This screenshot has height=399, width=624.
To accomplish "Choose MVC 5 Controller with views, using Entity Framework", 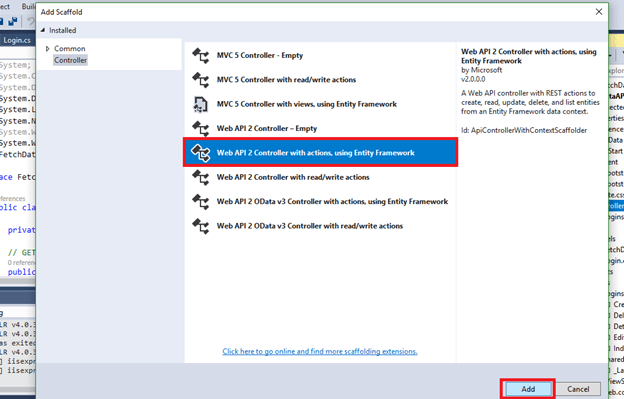I will click(306, 104).
